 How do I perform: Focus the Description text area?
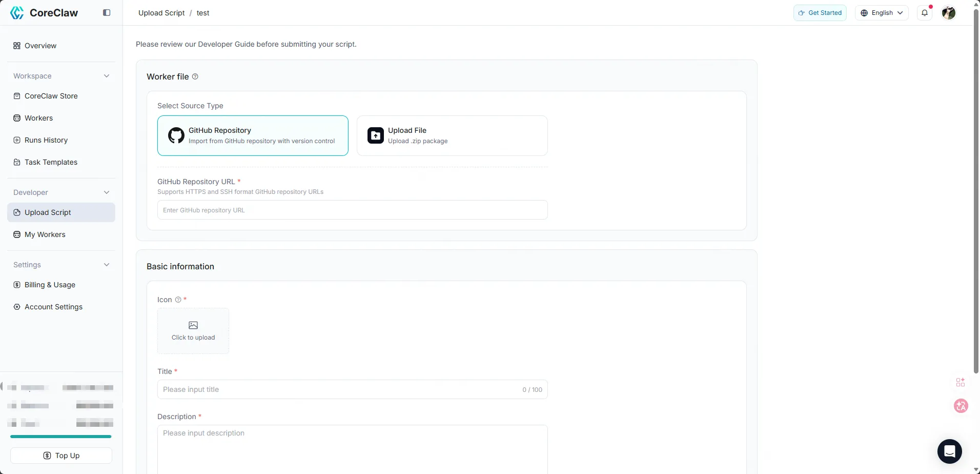353,449
